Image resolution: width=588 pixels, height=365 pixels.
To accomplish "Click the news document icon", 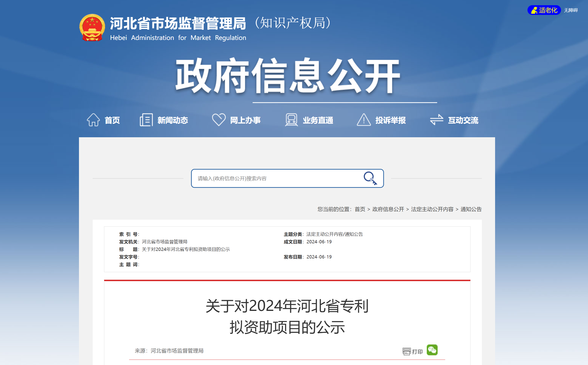I will coord(146,120).
